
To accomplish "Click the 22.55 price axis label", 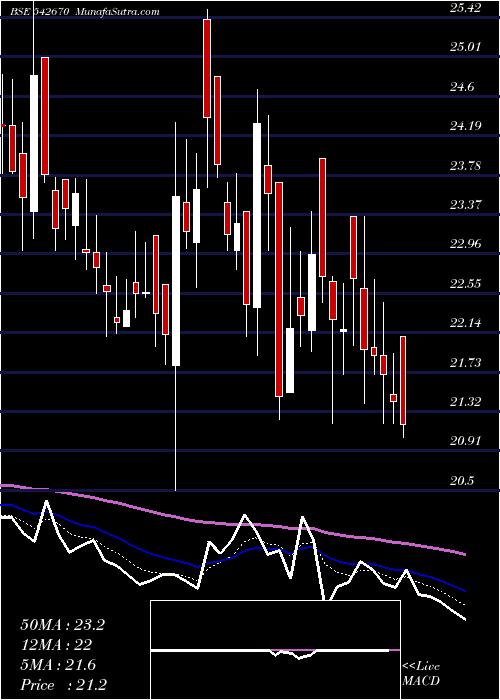I will (465, 283).
